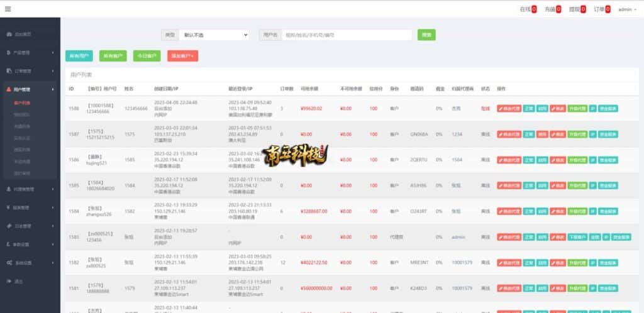Viewport: 644px width, 313px height.
Task: Click the second red pencil edit button in row 1588
Action: pyautogui.click(x=558, y=109)
